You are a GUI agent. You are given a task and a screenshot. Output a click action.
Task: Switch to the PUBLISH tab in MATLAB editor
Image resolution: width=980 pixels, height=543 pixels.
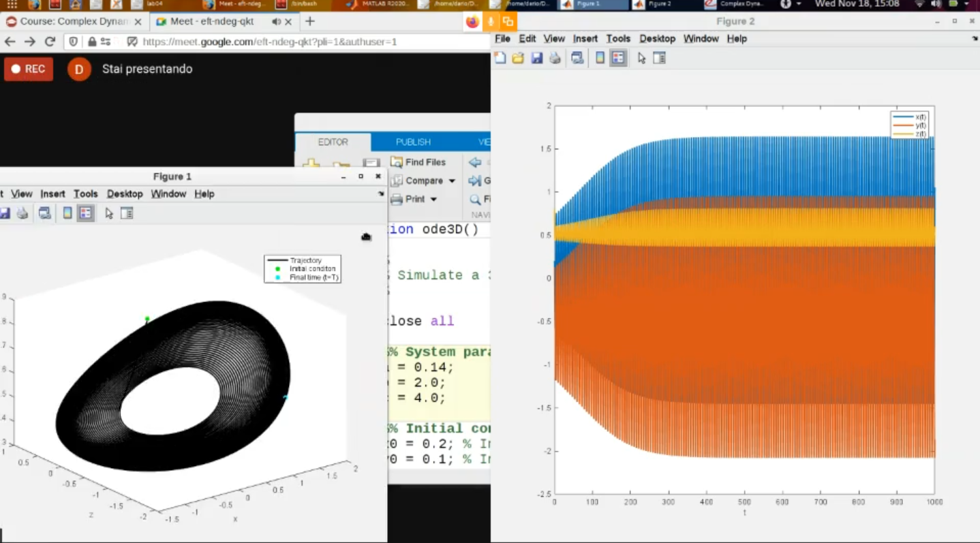(413, 142)
